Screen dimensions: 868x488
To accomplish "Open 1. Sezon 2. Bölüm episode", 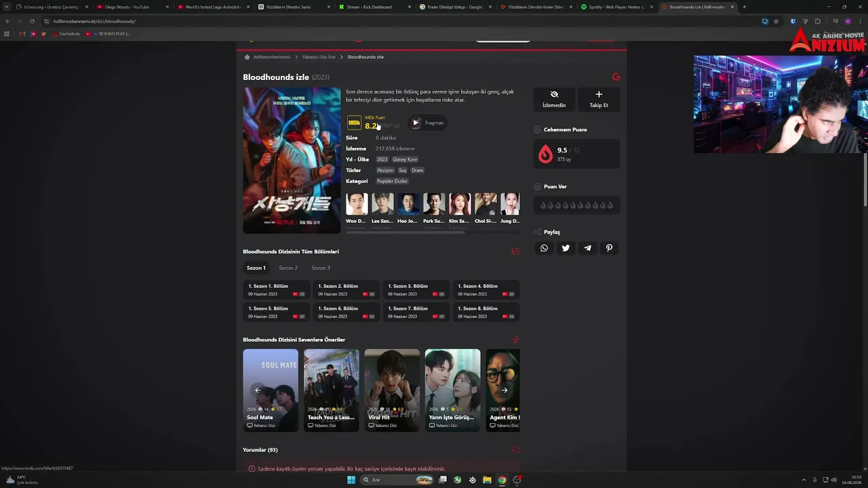I will [x=347, y=289].
